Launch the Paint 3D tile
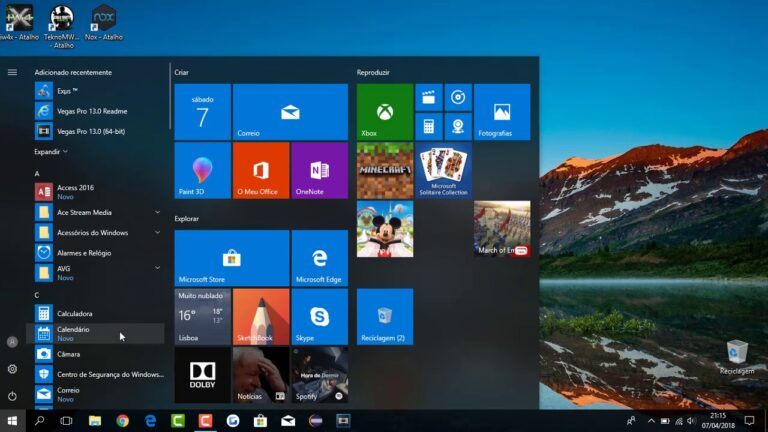The width and height of the screenshot is (768, 432). point(202,170)
